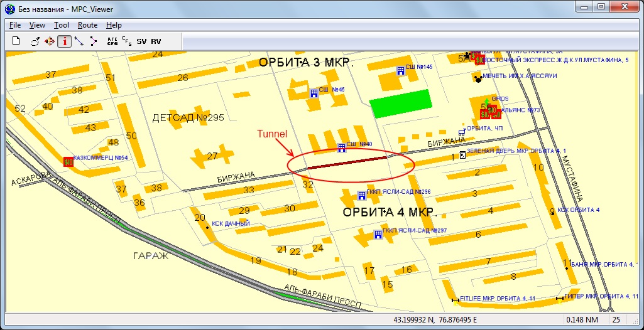644x330 pixels.
Task: Select the pan/move arrows tool
Action: 50,41
